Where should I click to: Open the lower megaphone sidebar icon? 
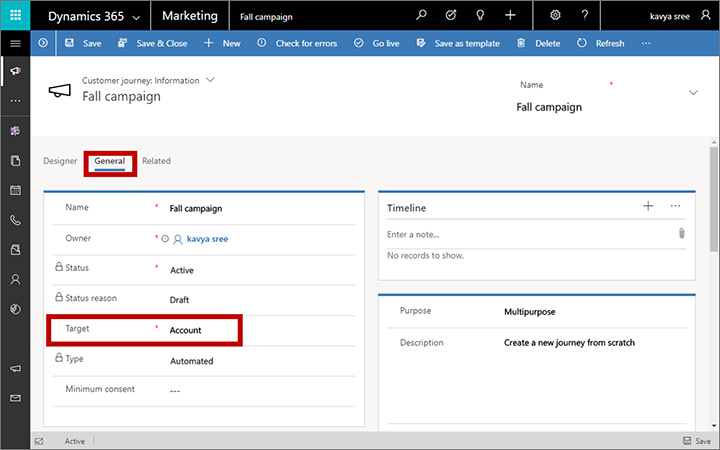[x=16, y=369]
